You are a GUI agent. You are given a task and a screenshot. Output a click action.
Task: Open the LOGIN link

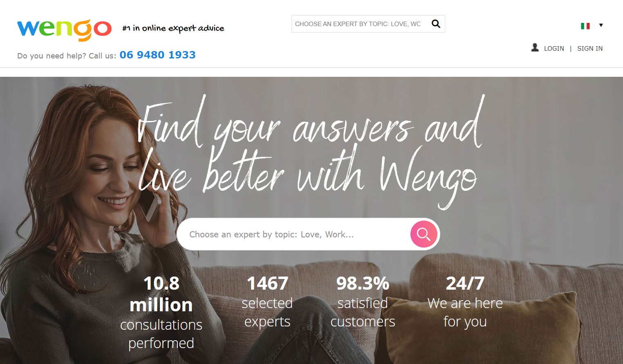pyautogui.click(x=554, y=48)
